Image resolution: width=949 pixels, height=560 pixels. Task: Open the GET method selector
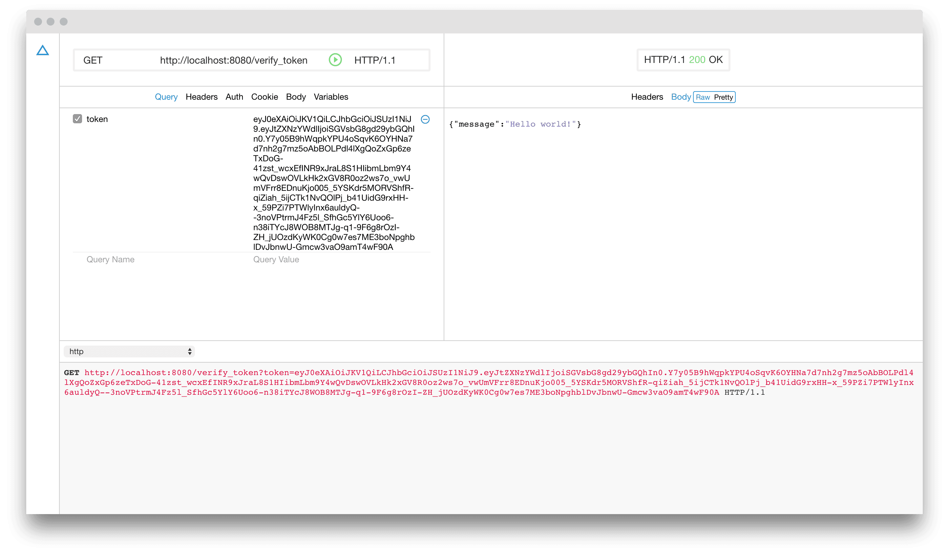(x=93, y=60)
